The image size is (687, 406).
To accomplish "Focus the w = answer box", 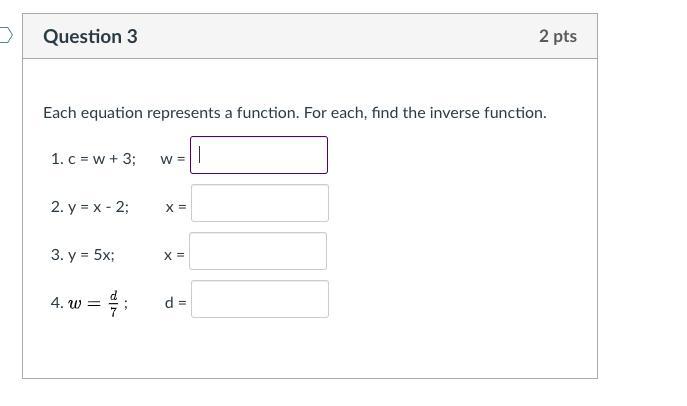I will coord(259,155).
